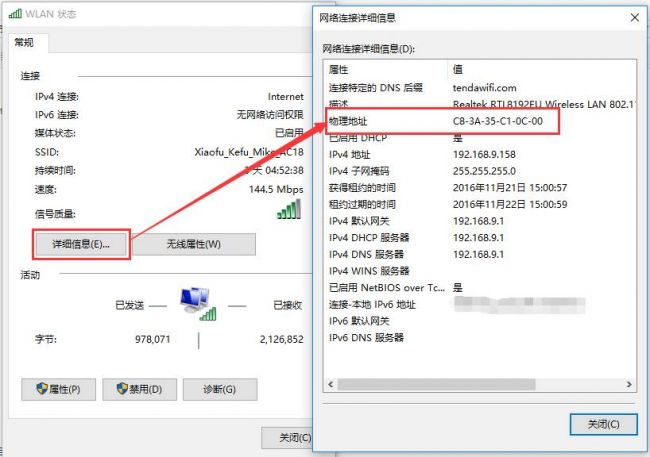The width and height of the screenshot is (650, 457).
Task: Open 详细信息(E) details button in WLAN status
Action: pos(81,244)
